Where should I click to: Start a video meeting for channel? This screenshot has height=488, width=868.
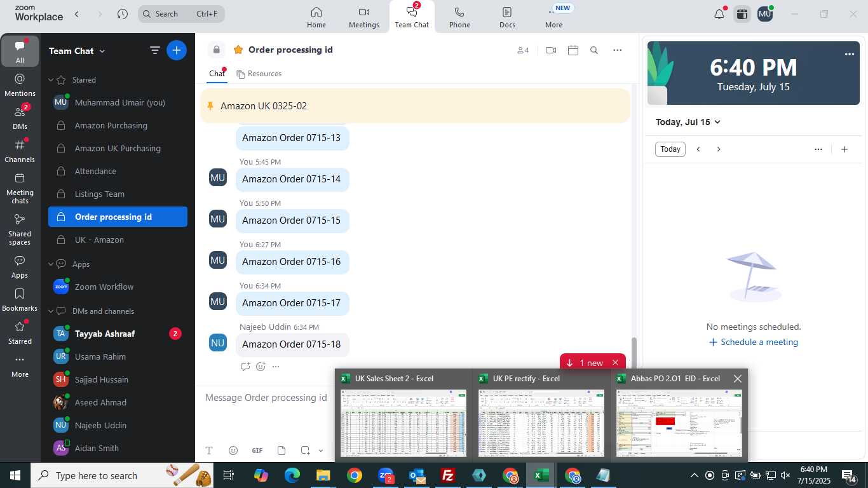551,50
